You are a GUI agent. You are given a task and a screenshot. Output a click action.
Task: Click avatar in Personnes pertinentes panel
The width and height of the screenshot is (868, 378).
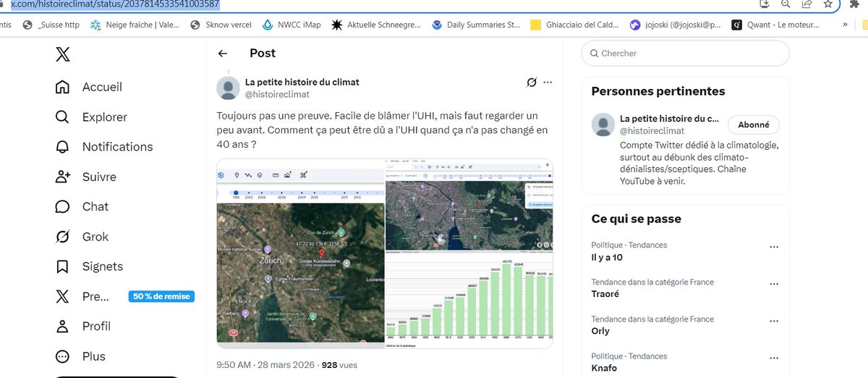click(603, 125)
